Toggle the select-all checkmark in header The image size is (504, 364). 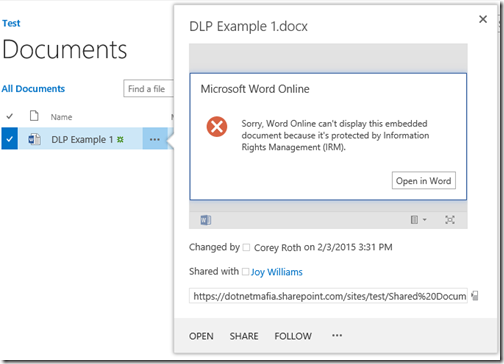10,116
